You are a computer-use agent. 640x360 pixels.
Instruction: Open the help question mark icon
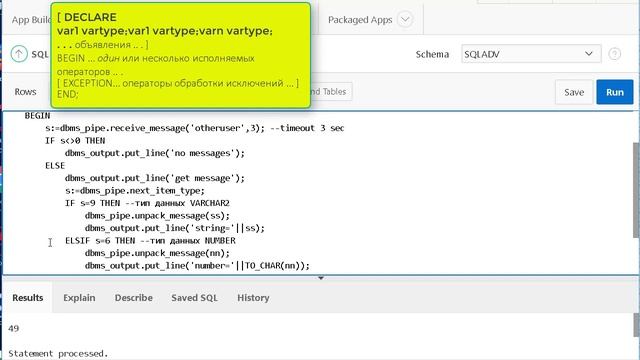[614, 54]
